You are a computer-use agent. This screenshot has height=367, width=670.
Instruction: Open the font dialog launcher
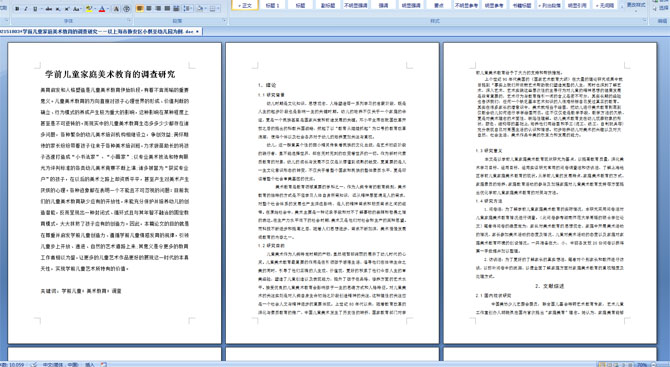click(x=129, y=20)
